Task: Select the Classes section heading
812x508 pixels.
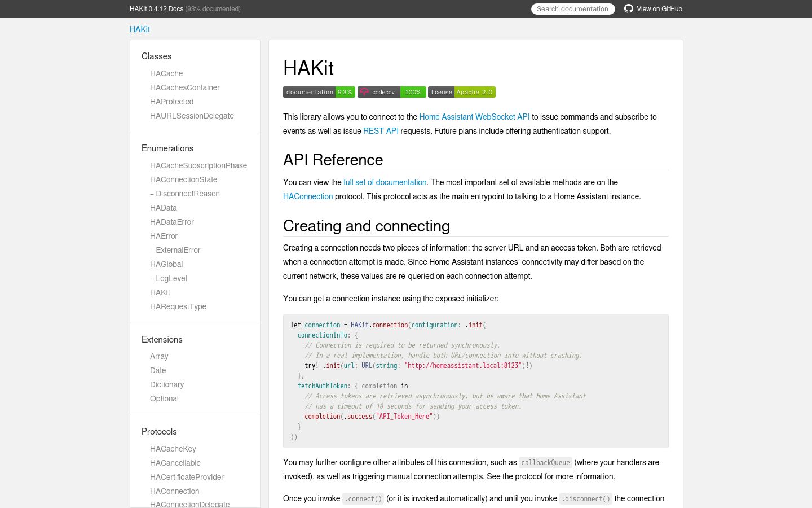Action: (157, 56)
